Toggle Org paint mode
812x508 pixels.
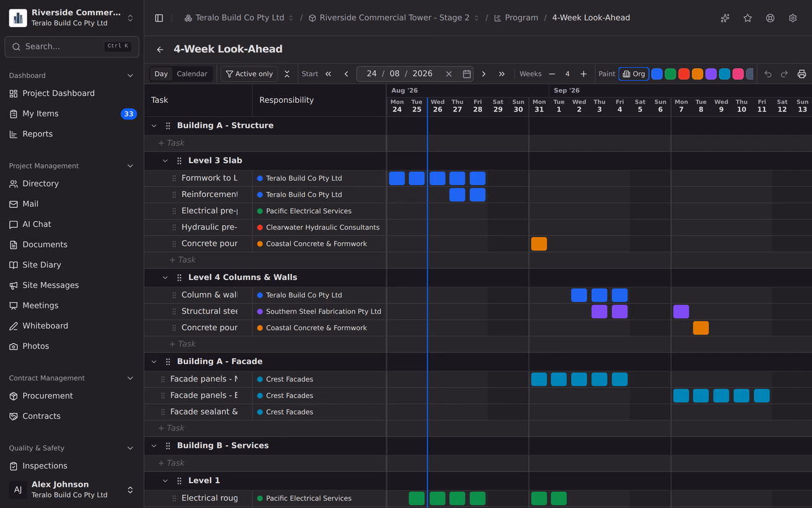coord(634,74)
